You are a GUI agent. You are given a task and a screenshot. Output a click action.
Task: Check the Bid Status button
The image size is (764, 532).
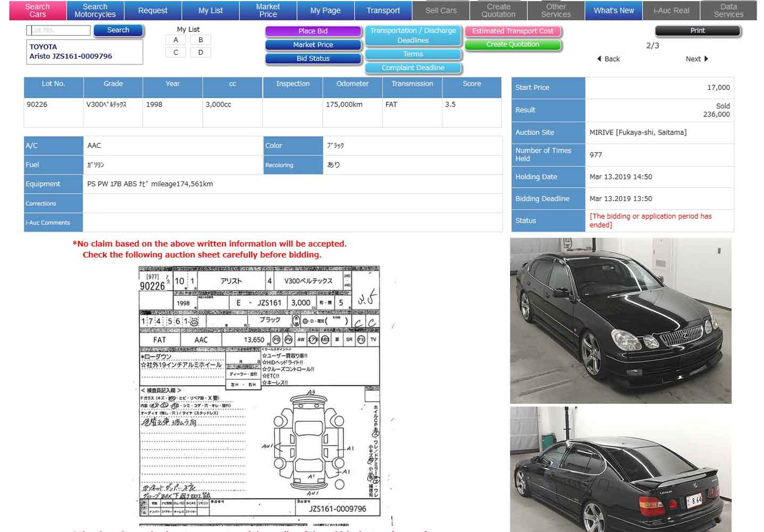[x=313, y=59]
